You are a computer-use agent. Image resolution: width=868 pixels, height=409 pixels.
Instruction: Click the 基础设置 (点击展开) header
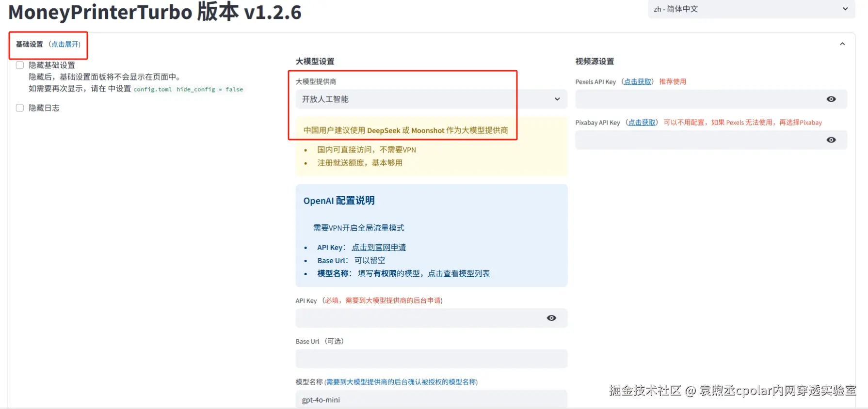[48, 44]
